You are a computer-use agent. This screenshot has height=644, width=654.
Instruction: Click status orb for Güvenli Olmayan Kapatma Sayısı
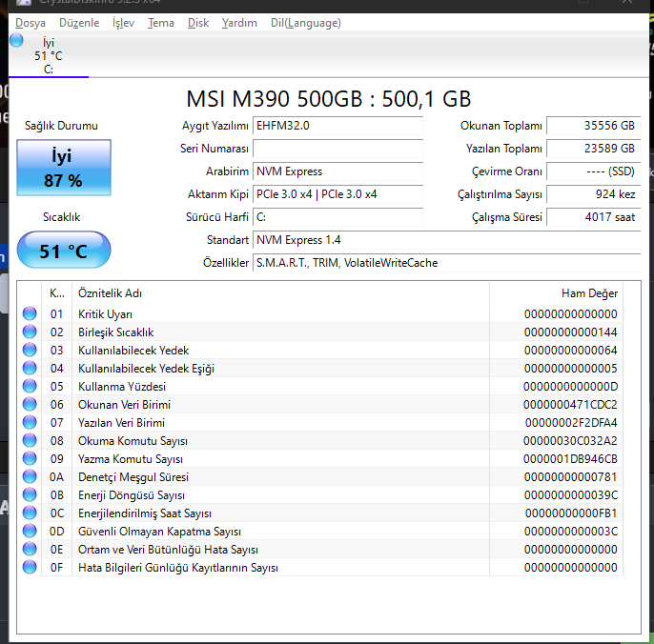pyautogui.click(x=30, y=531)
